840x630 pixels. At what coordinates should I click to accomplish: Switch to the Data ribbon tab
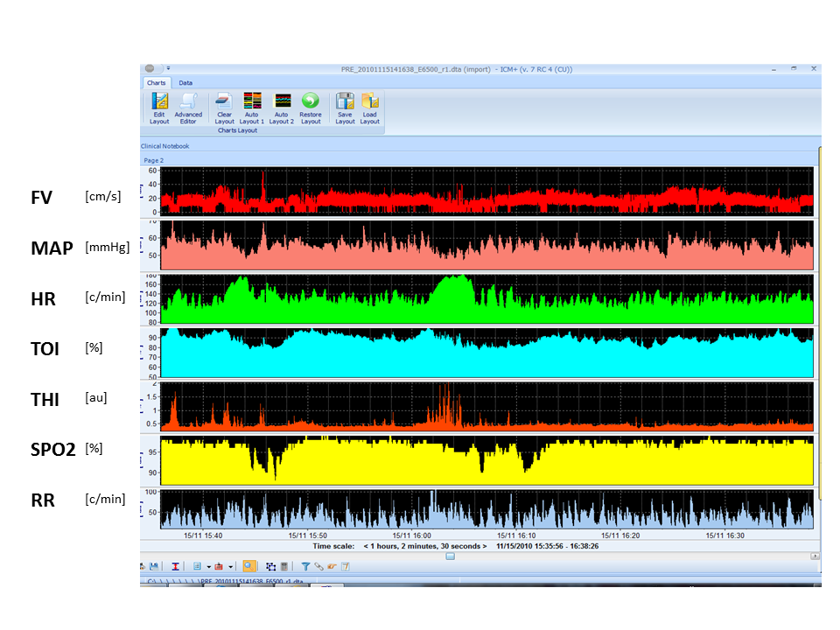click(186, 83)
